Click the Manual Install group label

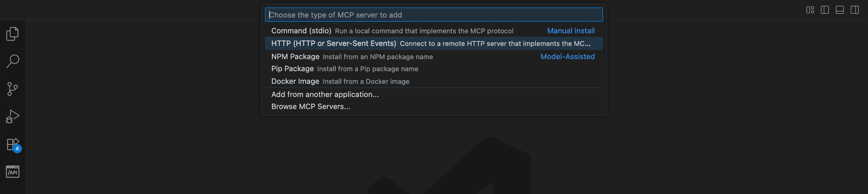coord(571,31)
